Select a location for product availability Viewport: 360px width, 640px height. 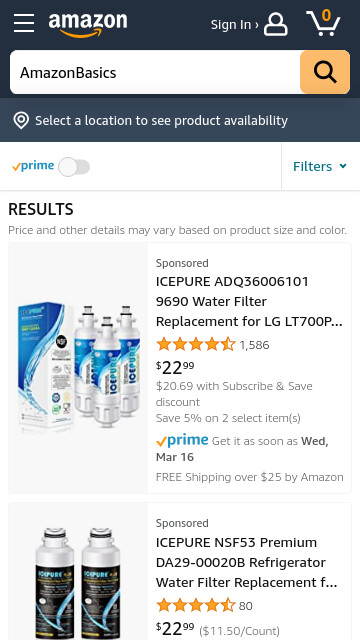[x=161, y=121]
